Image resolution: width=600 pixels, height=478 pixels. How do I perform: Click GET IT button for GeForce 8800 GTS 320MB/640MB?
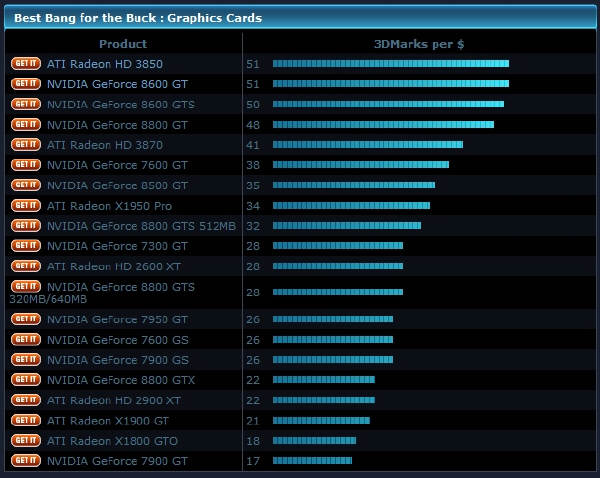pos(26,286)
